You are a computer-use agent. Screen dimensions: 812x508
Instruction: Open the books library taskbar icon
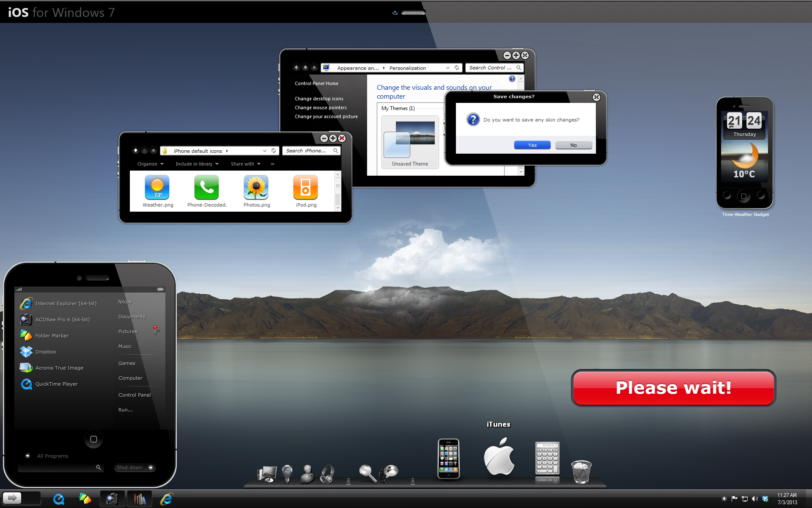140,499
